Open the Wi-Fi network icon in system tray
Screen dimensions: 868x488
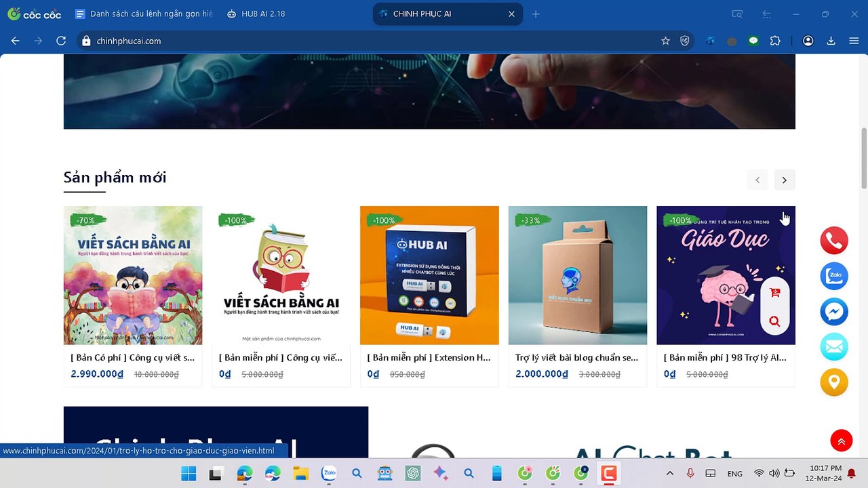pos(759,473)
